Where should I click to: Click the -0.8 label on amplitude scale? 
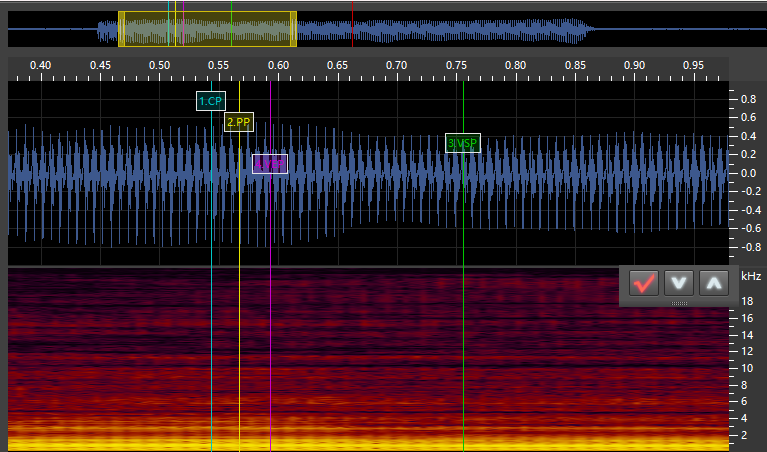point(745,246)
